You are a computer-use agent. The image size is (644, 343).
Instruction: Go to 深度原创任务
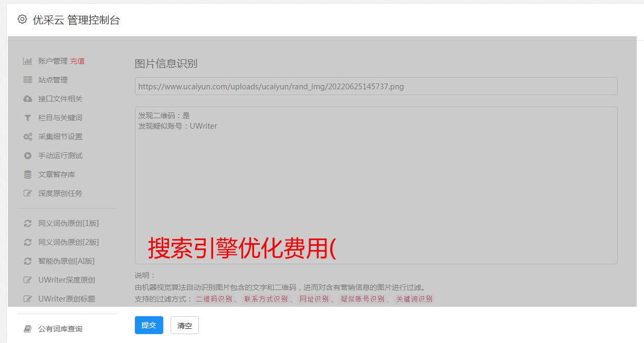(60, 193)
